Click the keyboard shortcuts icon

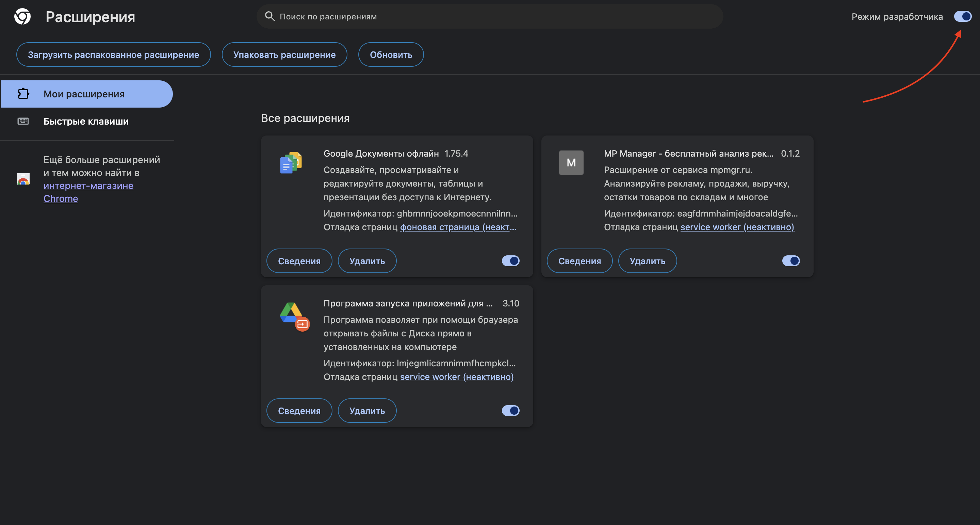[23, 121]
